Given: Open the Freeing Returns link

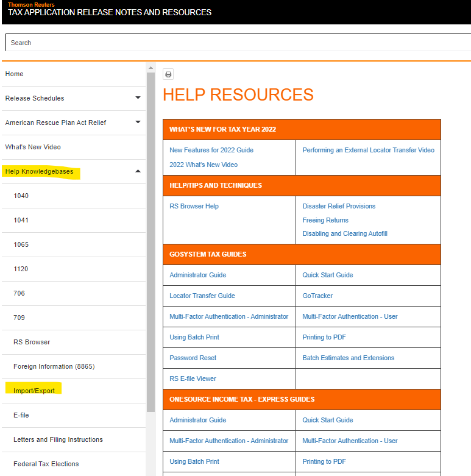Looking at the screenshot, I should (x=325, y=220).
